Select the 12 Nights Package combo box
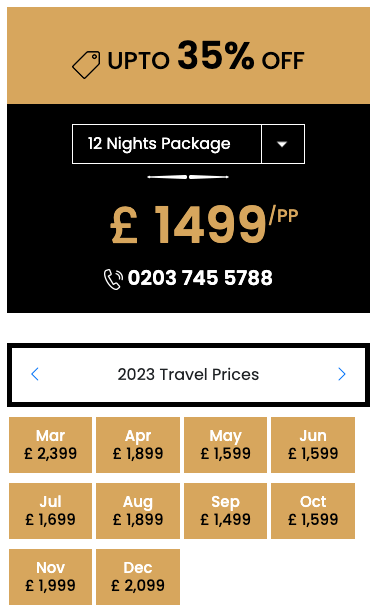This screenshot has height=612, width=379. click(x=189, y=144)
